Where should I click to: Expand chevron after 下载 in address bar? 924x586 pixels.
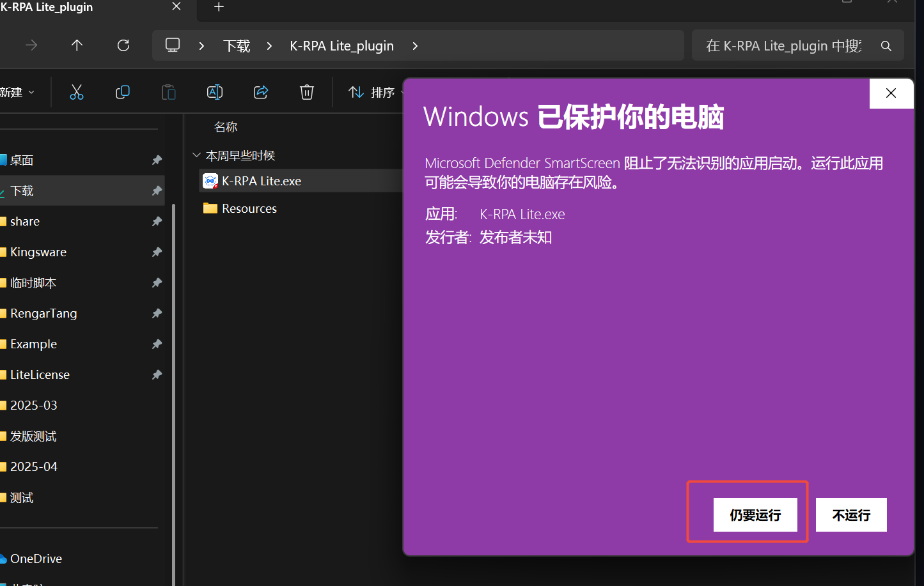point(269,46)
